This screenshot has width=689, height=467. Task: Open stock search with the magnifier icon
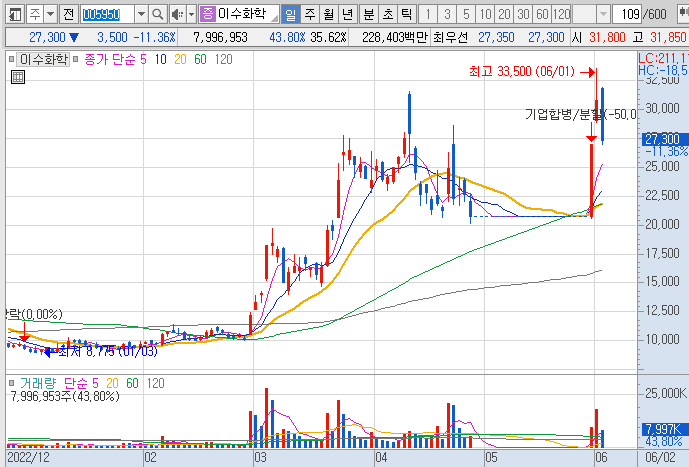point(157,14)
